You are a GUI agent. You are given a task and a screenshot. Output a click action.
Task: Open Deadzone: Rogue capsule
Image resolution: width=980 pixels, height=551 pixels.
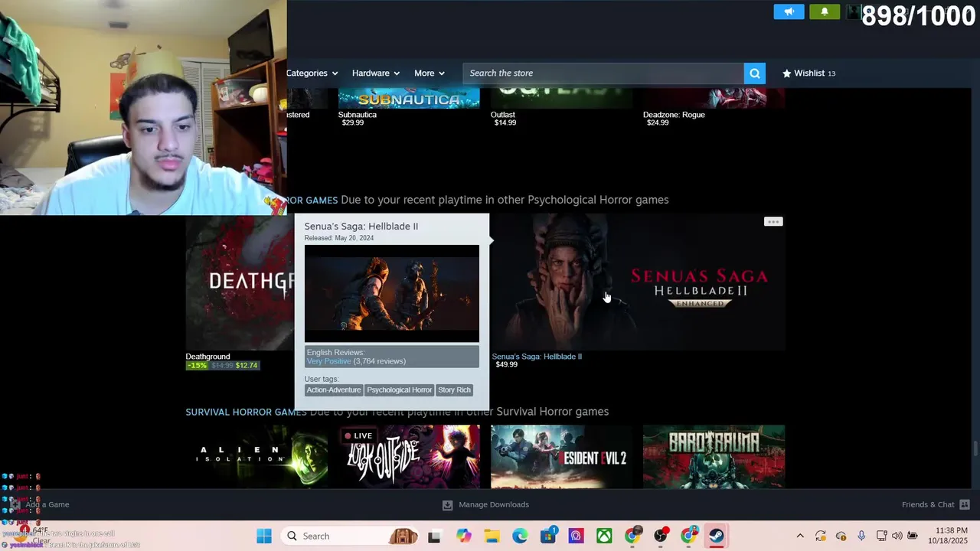click(x=714, y=99)
